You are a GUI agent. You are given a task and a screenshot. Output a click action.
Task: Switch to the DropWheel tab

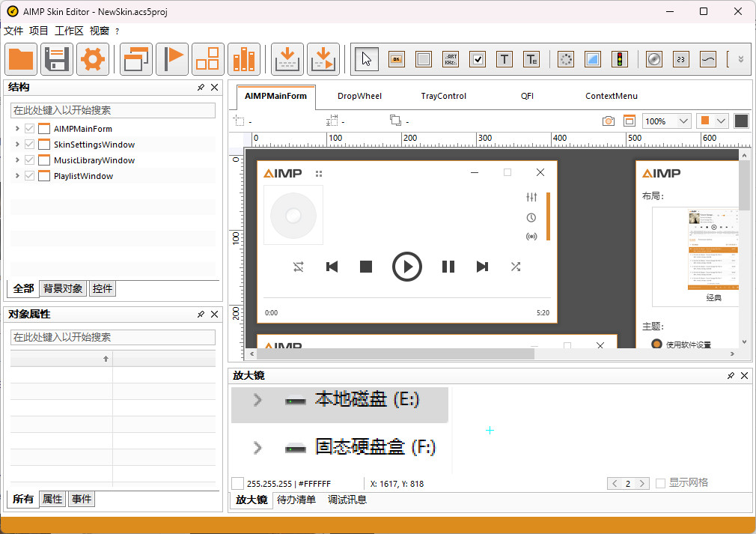359,96
